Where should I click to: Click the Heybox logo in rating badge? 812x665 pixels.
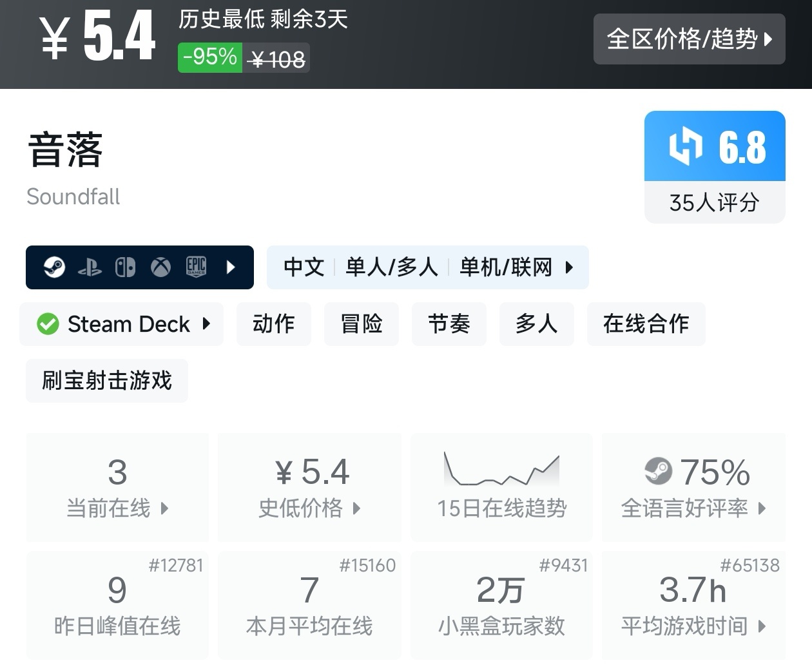[686, 146]
